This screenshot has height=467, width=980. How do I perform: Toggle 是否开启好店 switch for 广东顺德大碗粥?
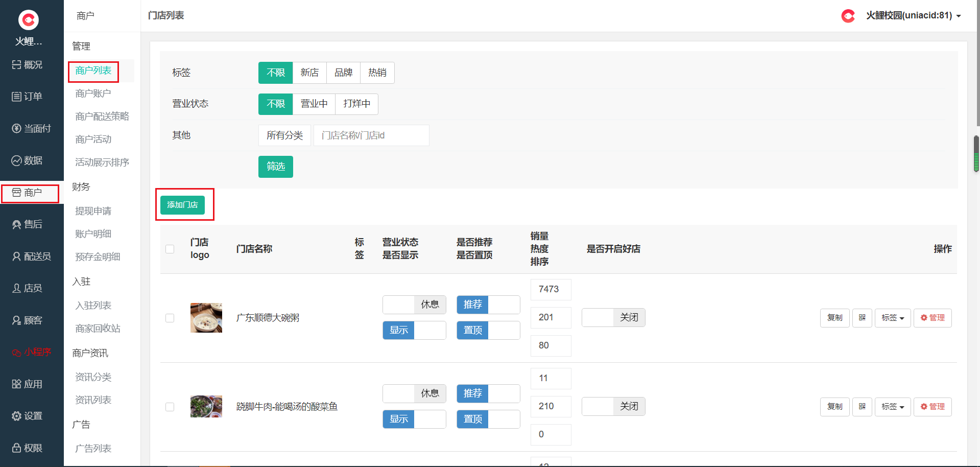(x=613, y=318)
